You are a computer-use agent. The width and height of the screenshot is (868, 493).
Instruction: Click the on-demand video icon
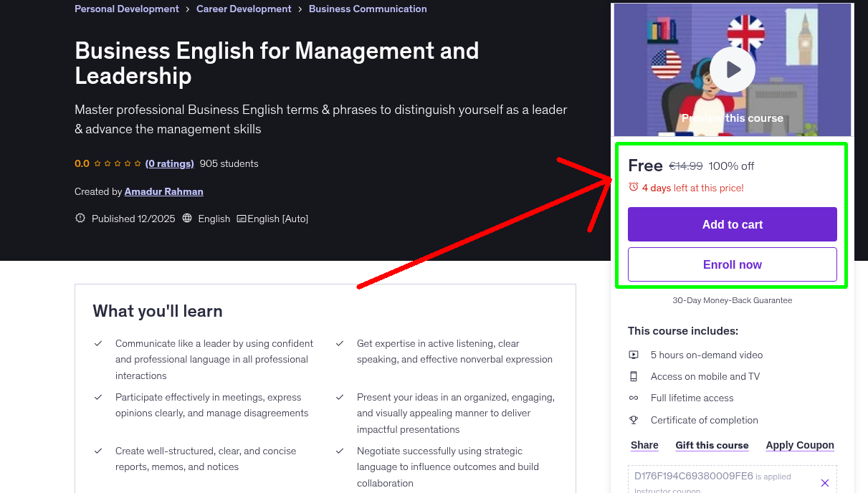[x=634, y=354]
